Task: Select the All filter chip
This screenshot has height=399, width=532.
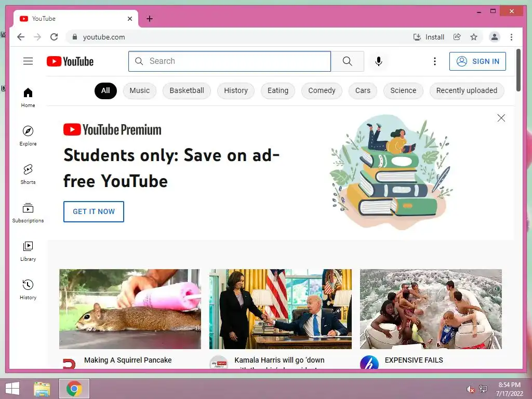Action: pyautogui.click(x=105, y=90)
